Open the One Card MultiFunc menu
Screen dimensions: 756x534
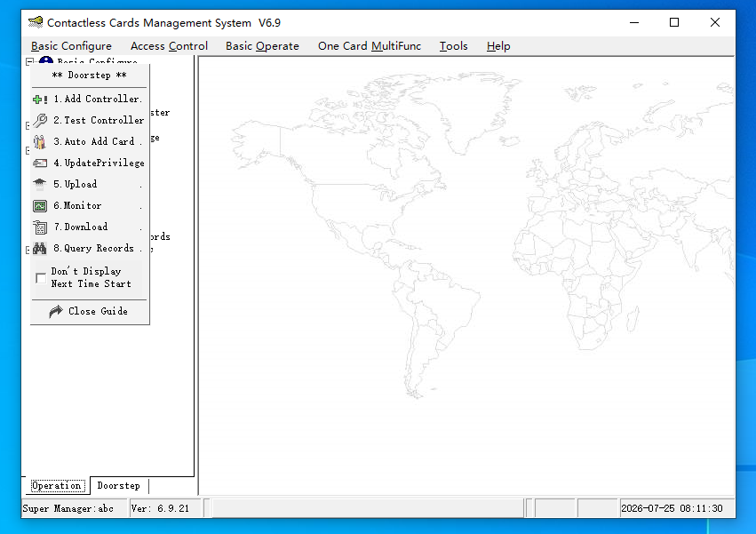370,46
